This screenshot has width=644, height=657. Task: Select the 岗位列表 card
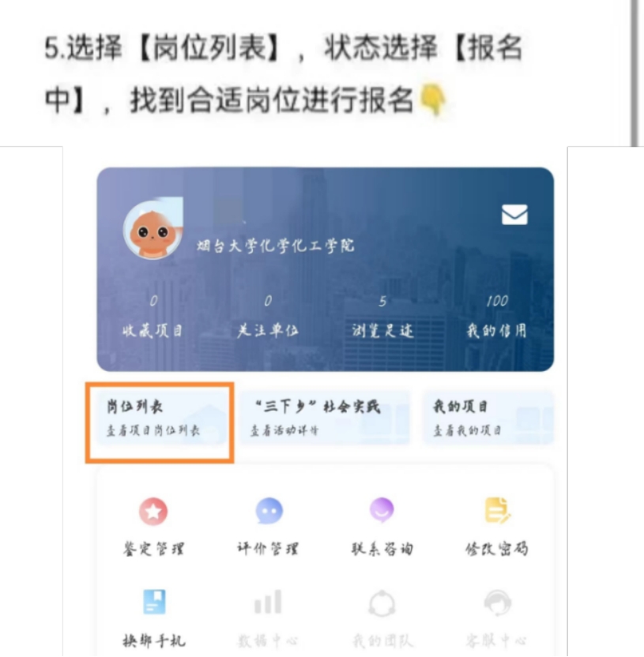click(x=162, y=418)
